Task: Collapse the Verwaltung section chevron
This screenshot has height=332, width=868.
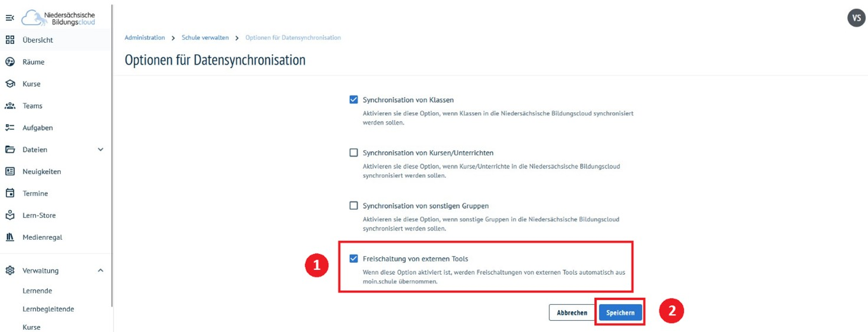Action: pos(100,271)
